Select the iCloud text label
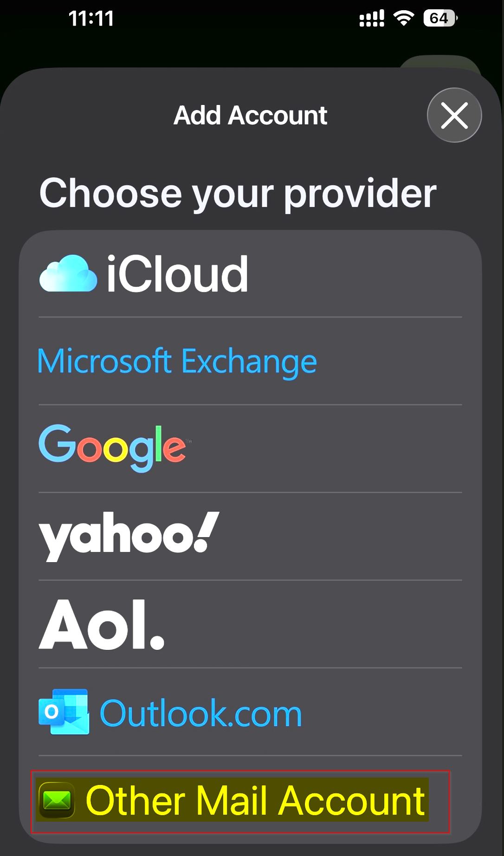This screenshot has height=856, width=504. click(x=177, y=274)
